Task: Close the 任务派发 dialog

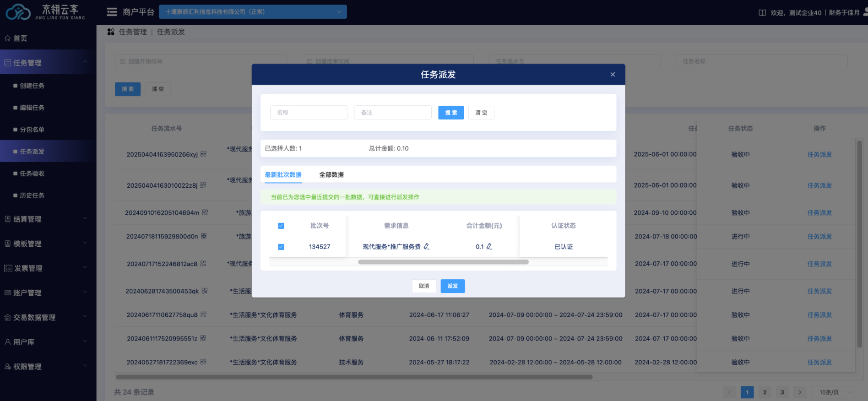Action: [x=613, y=75]
